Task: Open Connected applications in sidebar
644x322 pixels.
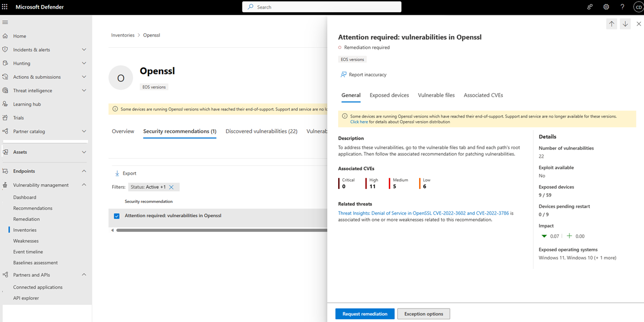Action: click(38, 287)
